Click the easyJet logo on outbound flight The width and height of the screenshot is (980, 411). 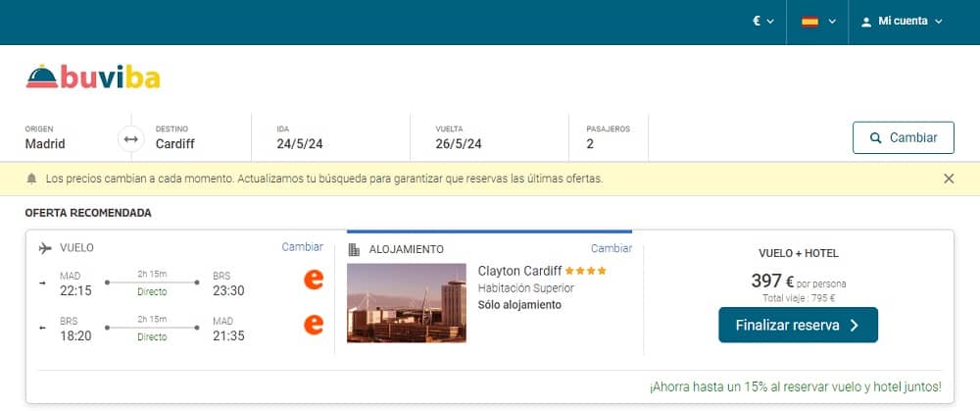(314, 279)
